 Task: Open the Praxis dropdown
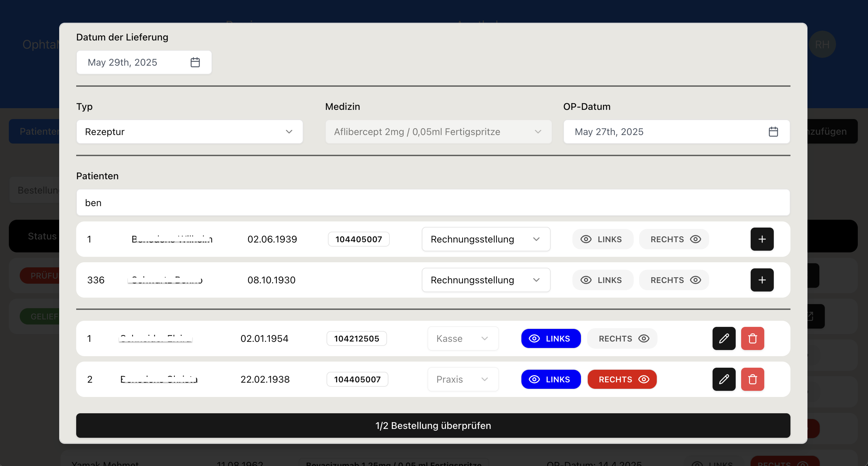point(463,379)
